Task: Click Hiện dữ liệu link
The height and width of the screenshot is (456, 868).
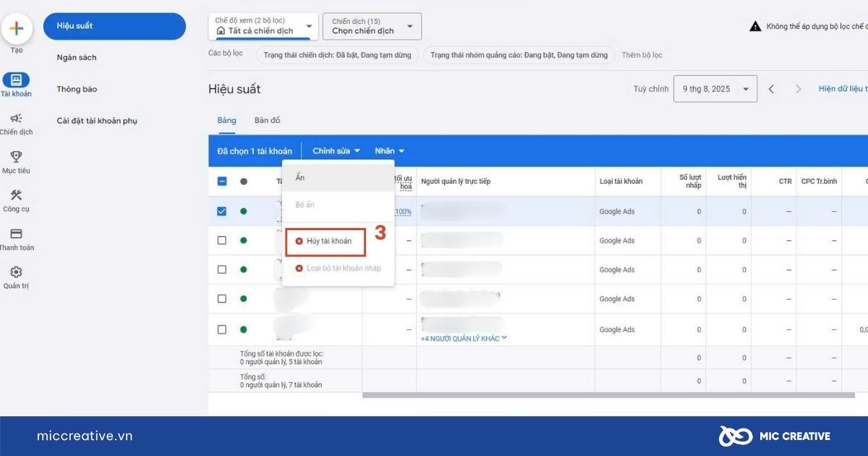Action: [x=843, y=89]
